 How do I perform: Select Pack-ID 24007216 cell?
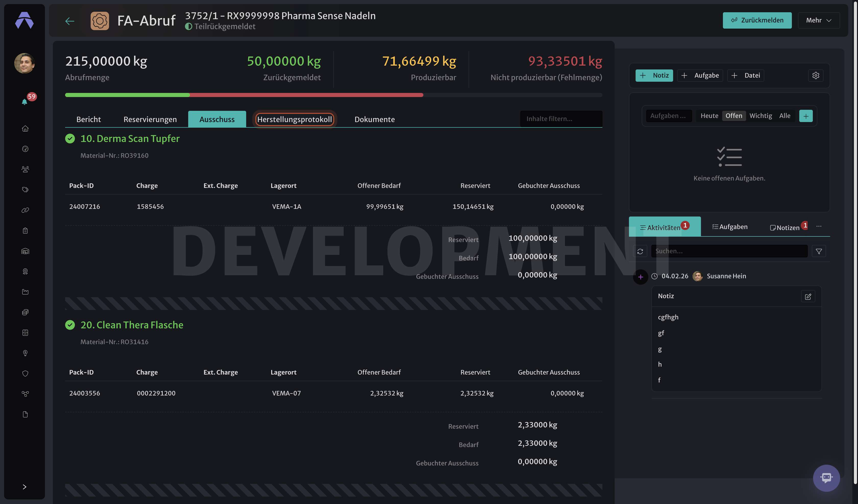click(x=85, y=207)
